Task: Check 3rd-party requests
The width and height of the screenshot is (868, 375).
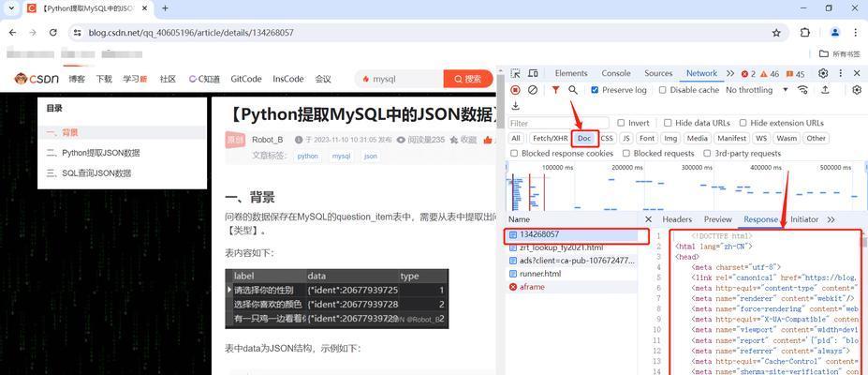Action: [x=707, y=154]
